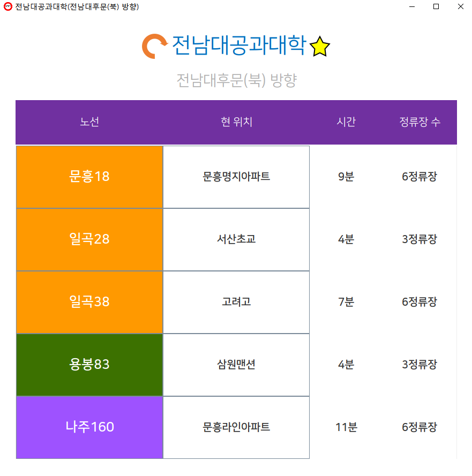The height and width of the screenshot is (476, 472).
Task: Select the 일곡38 route cell
Action: [89, 303]
